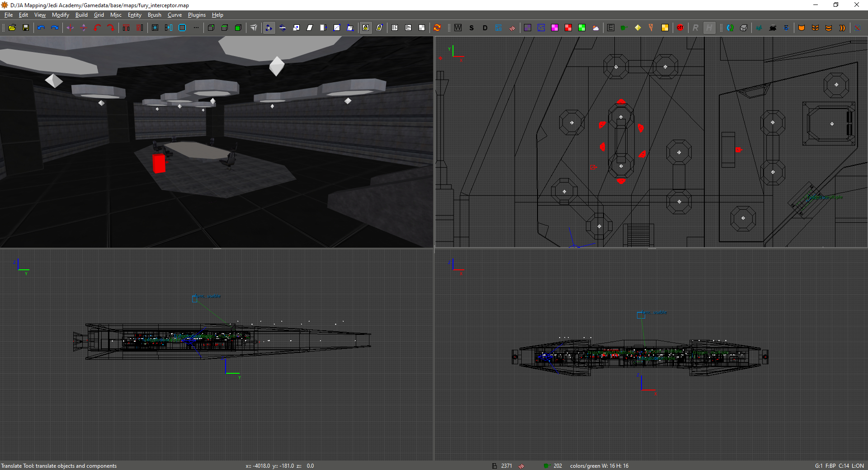Toggle the texture lock padlock button
The image size is (868, 470).
click(x=366, y=28)
